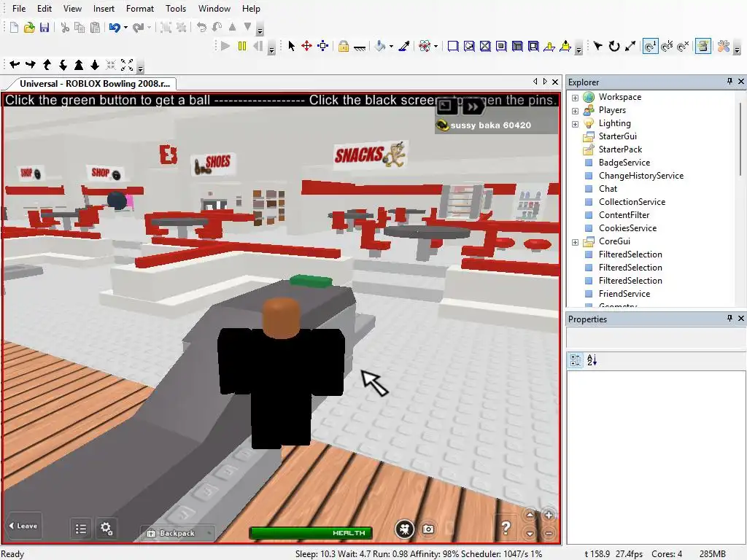Viewport: 747px width, 560px height.
Task: Sort properties alphabetically with A-Z icon
Action: [x=592, y=360]
